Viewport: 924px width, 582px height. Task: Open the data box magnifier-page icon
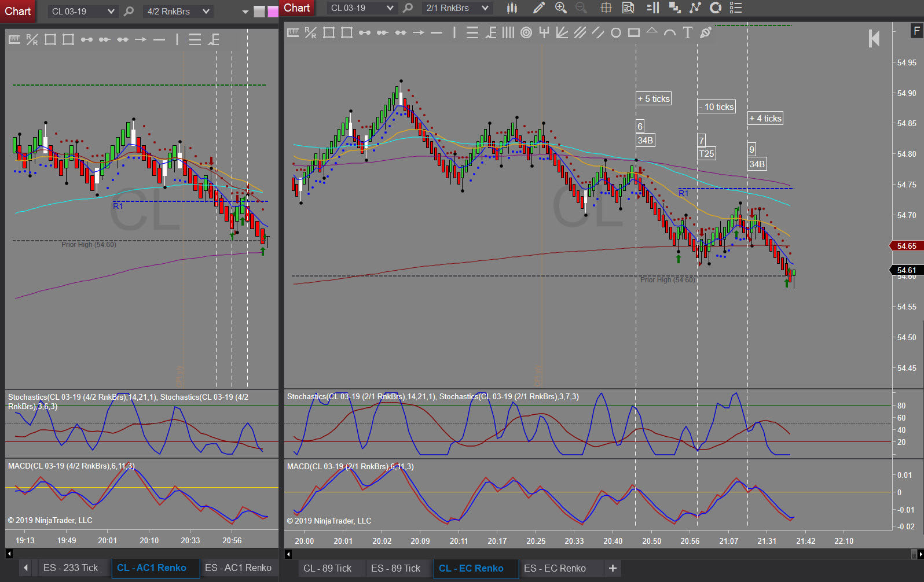pos(628,8)
